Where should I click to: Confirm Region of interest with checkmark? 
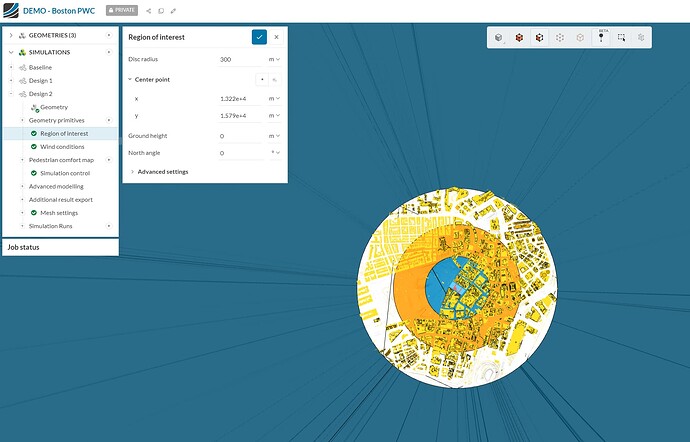[259, 37]
